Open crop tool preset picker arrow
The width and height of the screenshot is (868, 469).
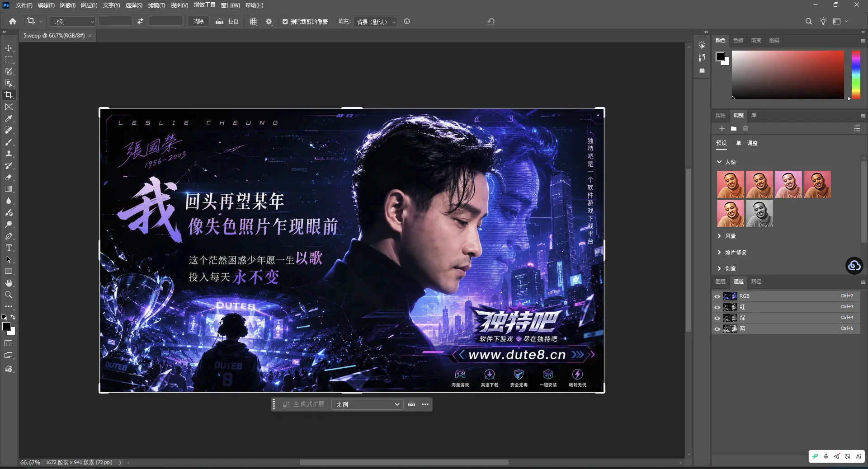tap(41, 21)
